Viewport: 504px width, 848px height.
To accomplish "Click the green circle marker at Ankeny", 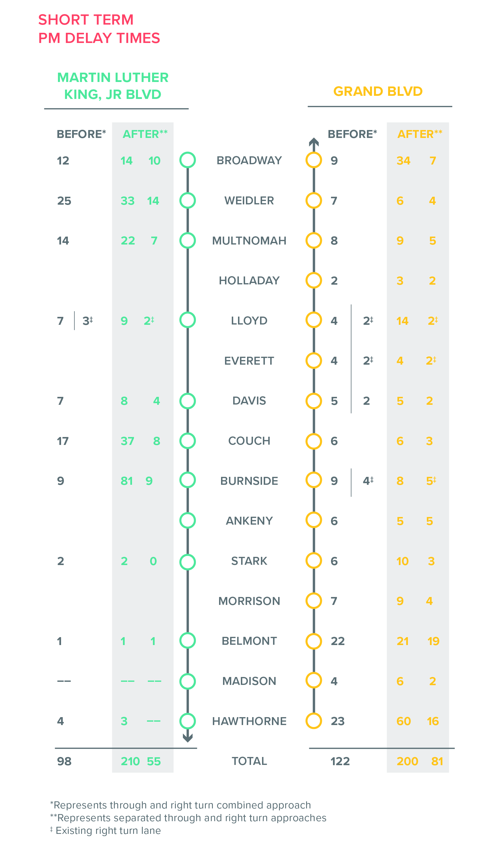I will pos(187,520).
